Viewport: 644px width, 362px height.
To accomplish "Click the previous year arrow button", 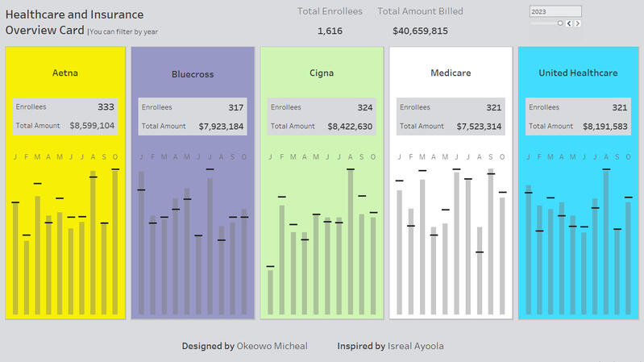I will coord(570,23).
